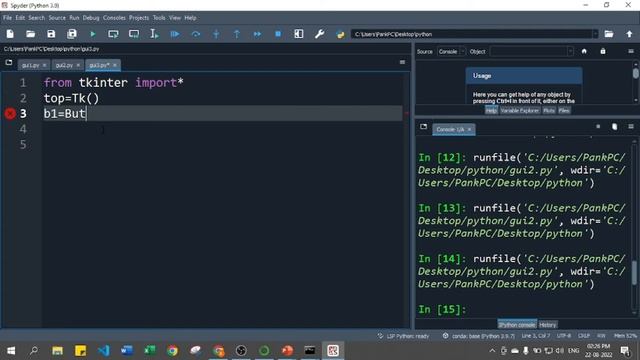Open the Run menu
The height and width of the screenshot is (360, 640).
[x=74, y=18]
